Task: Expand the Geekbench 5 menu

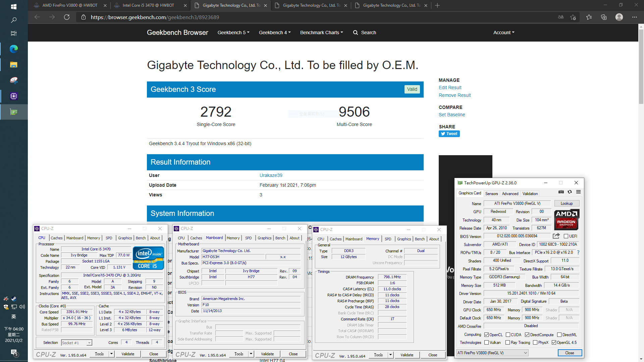Action: click(233, 33)
